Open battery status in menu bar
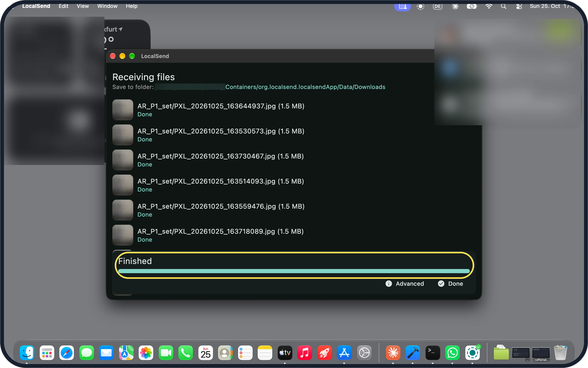The width and height of the screenshot is (588, 368). coord(472,6)
